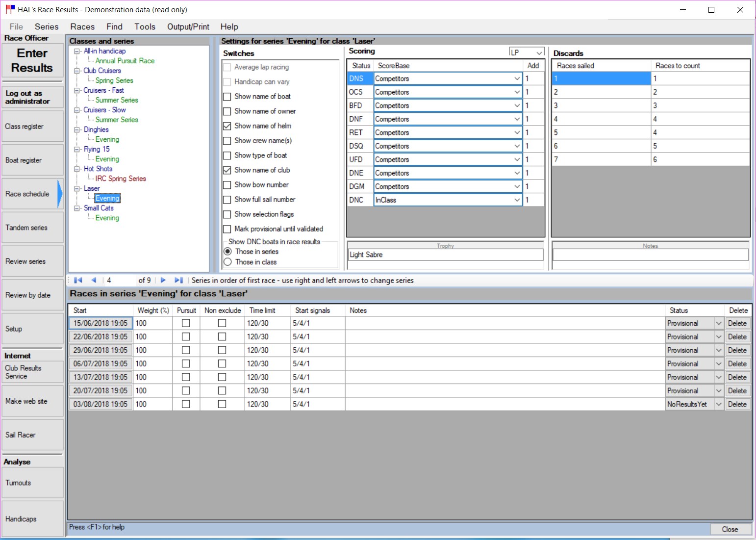Viewport: 756px width, 540px height.
Task: Select IRC Spring Series in tree
Action: click(121, 179)
